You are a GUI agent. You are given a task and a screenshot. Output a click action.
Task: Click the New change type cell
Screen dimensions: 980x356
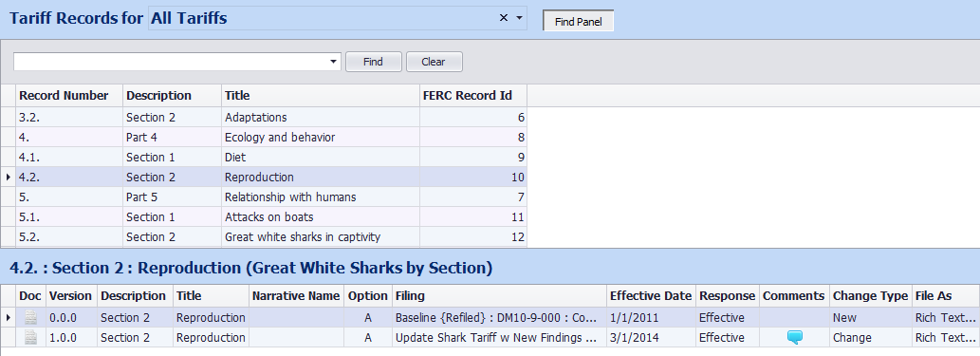click(x=871, y=318)
